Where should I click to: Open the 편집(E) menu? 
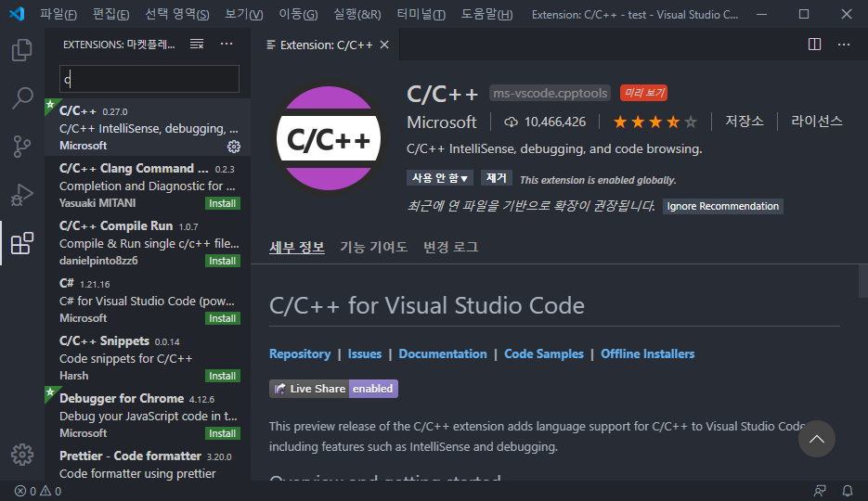pyautogui.click(x=110, y=14)
